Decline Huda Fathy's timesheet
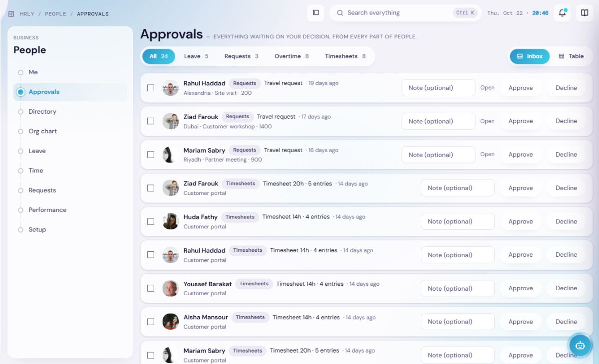Image resolution: width=599 pixels, height=364 pixels. pyautogui.click(x=566, y=221)
